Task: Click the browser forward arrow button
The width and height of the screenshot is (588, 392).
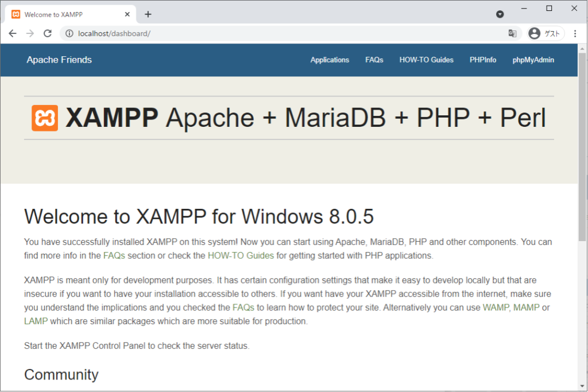Action: pyautogui.click(x=30, y=33)
